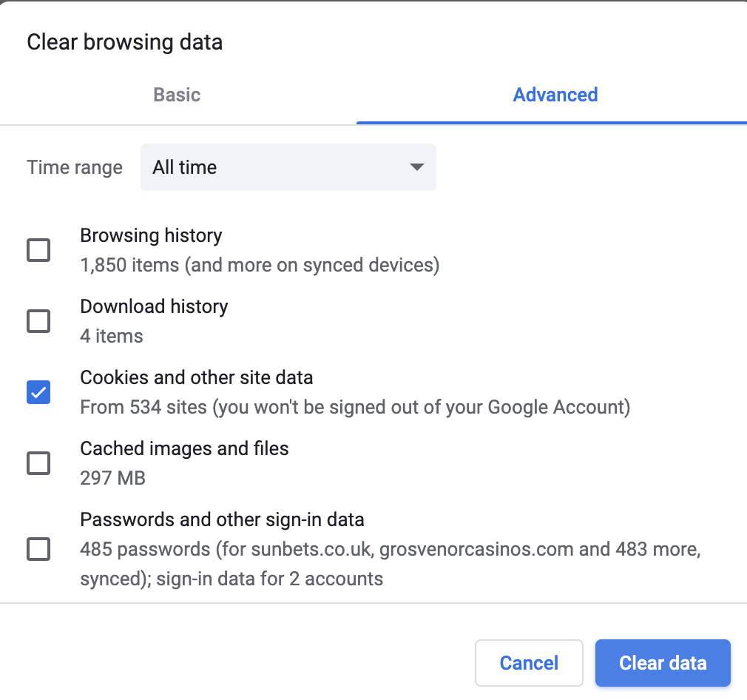The width and height of the screenshot is (747, 700).
Task: Select the Advanced tab
Action: (555, 95)
